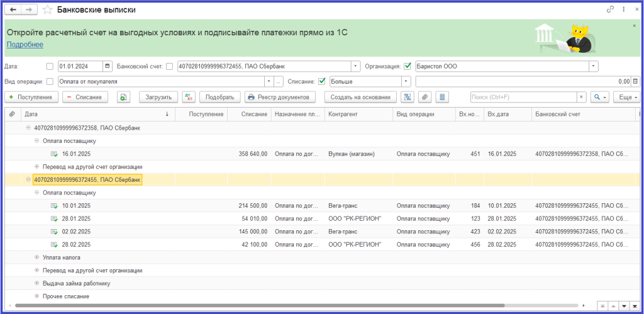Uncheck the Организация filter checkbox
The width and height of the screenshot is (644, 314).
[408, 66]
